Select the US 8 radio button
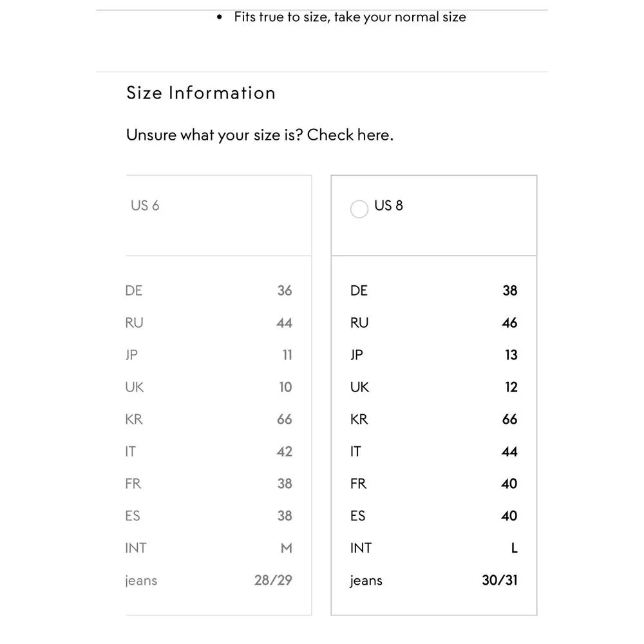Image resolution: width=644 pixels, height=644 pixels. (x=359, y=209)
